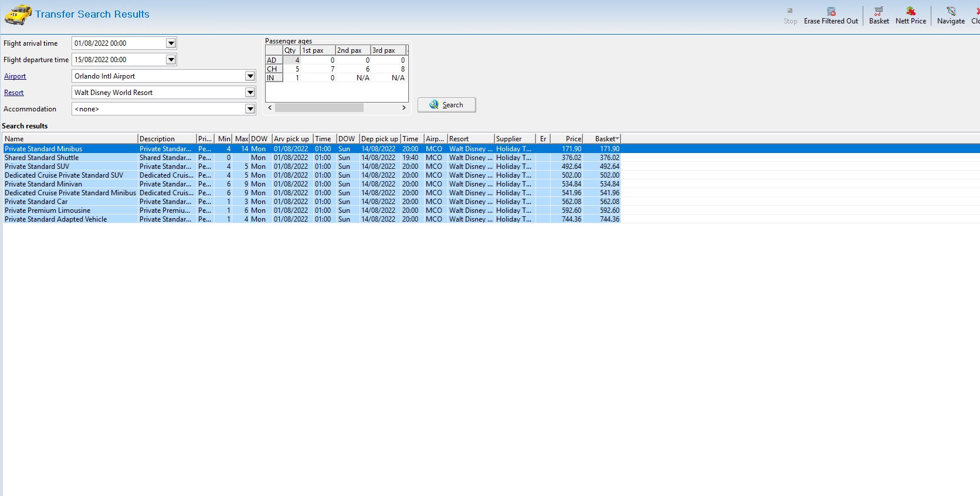Select the Private Premium Limousine row
This screenshot has width=980, height=496.
click(x=312, y=210)
